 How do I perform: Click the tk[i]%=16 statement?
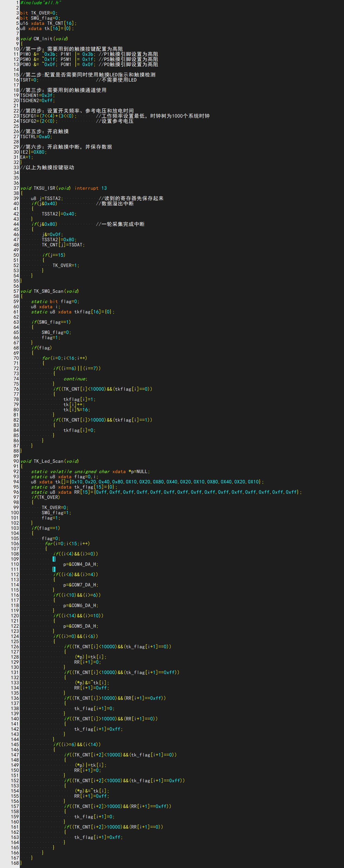(x=77, y=409)
